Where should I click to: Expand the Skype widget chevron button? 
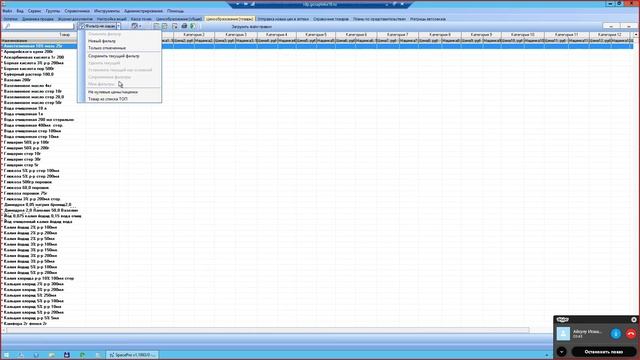pyautogui.click(x=562, y=351)
